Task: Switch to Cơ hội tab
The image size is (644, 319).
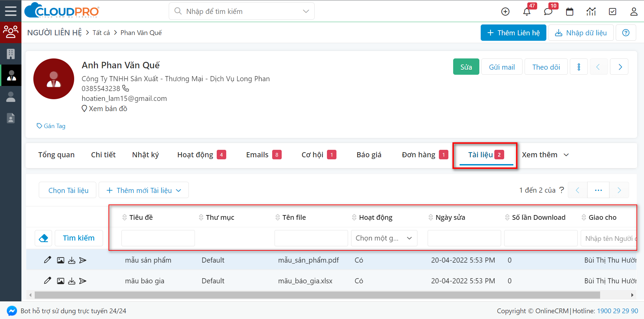Action: click(319, 155)
